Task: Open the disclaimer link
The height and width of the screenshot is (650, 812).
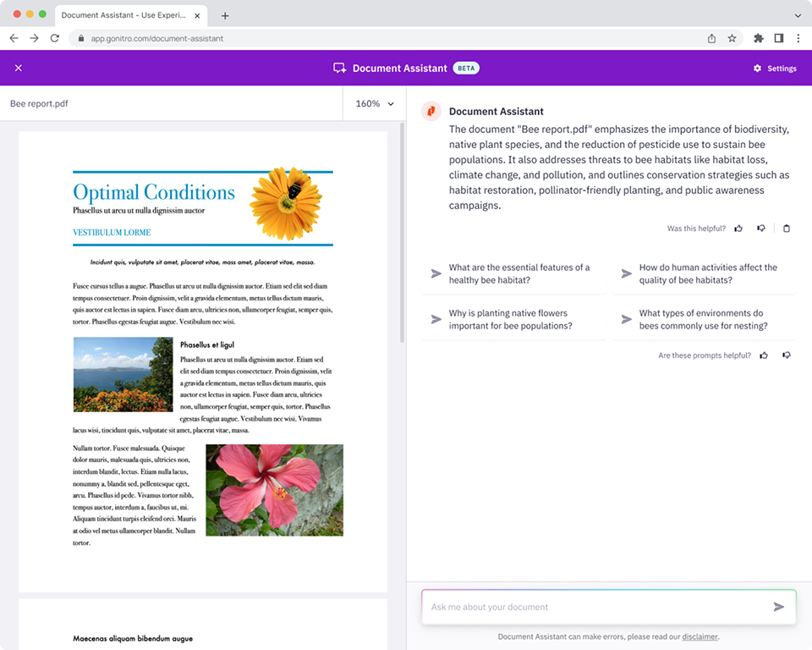Action: (x=700, y=636)
